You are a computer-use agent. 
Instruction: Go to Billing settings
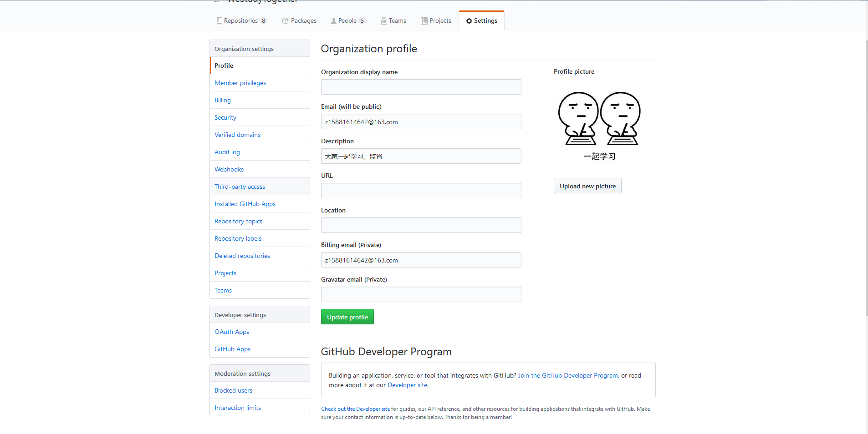click(x=260, y=100)
